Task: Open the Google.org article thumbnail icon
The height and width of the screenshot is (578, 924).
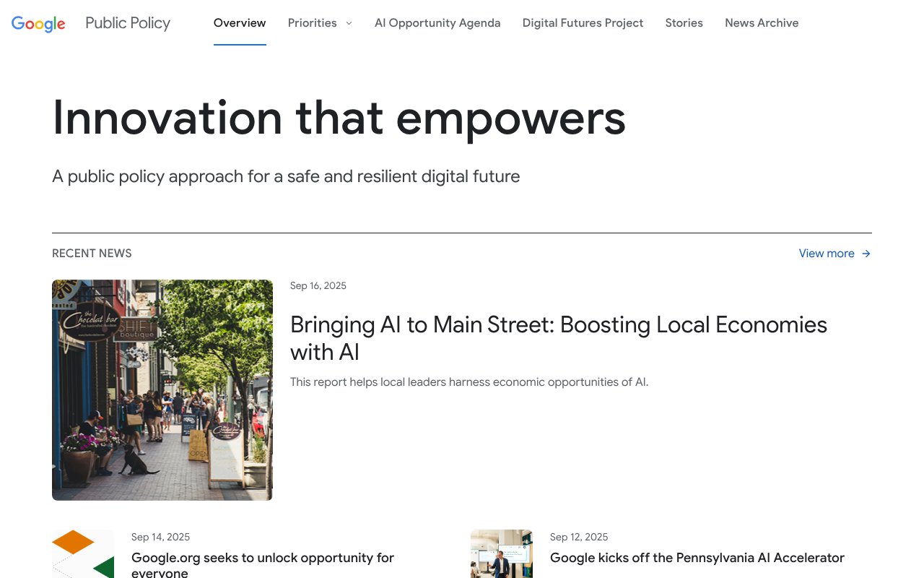Action: (x=83, y=554)
